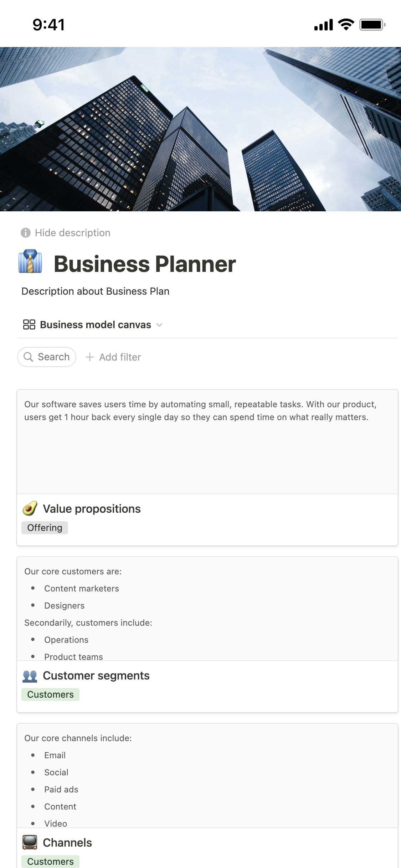The image size is (401, 868).
Task: Tap the info icon beside Hide description
Action: pos(26,233)
